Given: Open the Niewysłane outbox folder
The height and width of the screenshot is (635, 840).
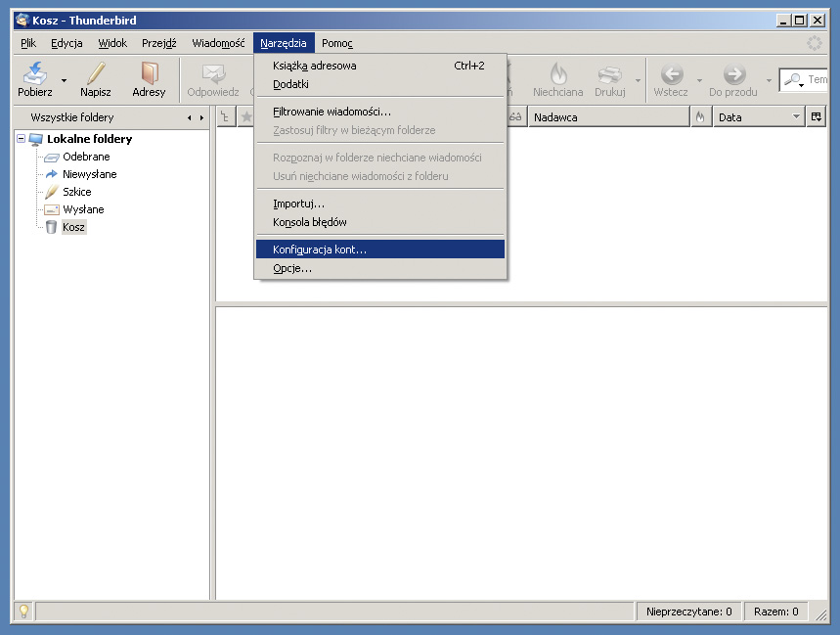Looking at the screenshot, I should click(x=89, y=174).
